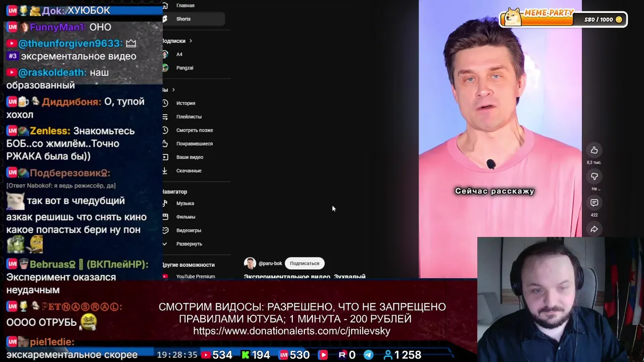
Task: Click the donationalerts.com/c/jmilevsky URL
Action: [x=292, y=331]
